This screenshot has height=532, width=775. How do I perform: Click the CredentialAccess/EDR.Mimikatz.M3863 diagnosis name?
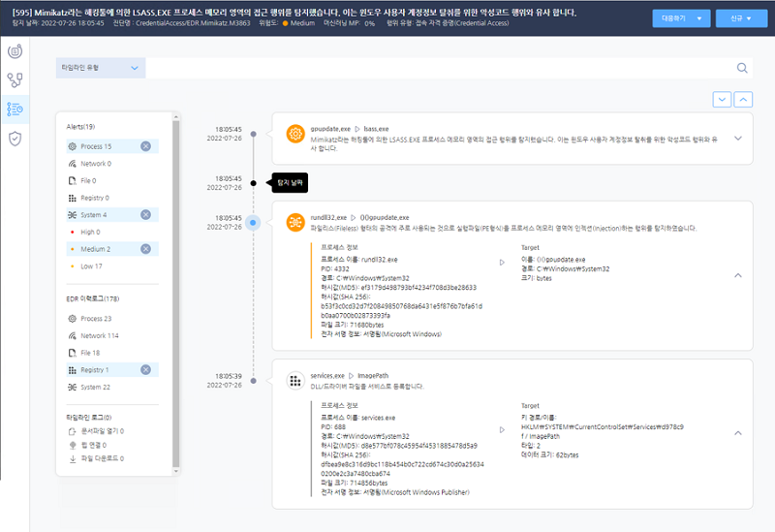[x=193, y=23]
